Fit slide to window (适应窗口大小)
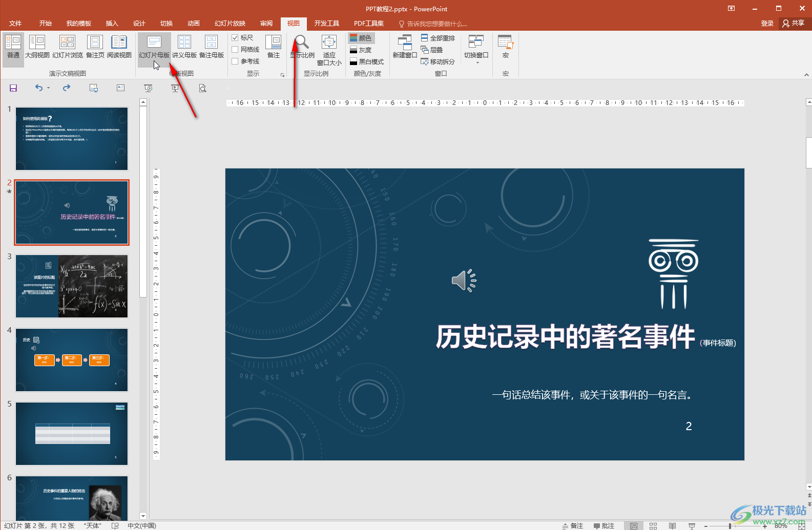 329,50
